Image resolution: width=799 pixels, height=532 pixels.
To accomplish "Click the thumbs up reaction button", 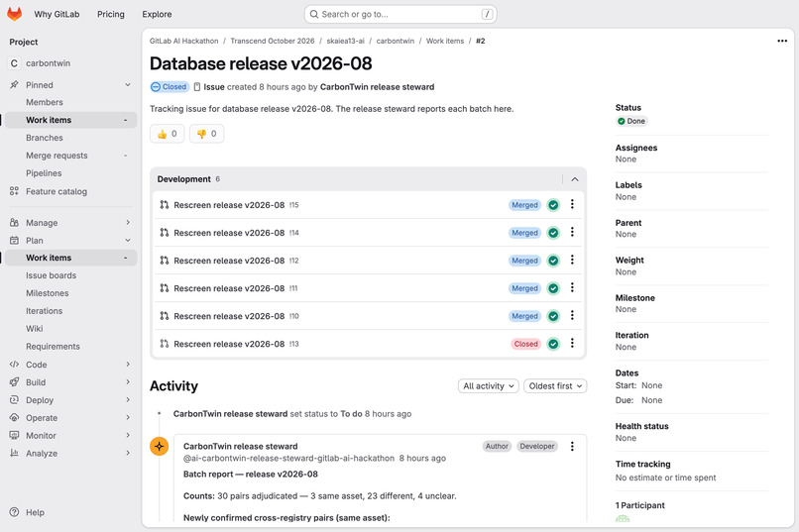I will point(168,134).
